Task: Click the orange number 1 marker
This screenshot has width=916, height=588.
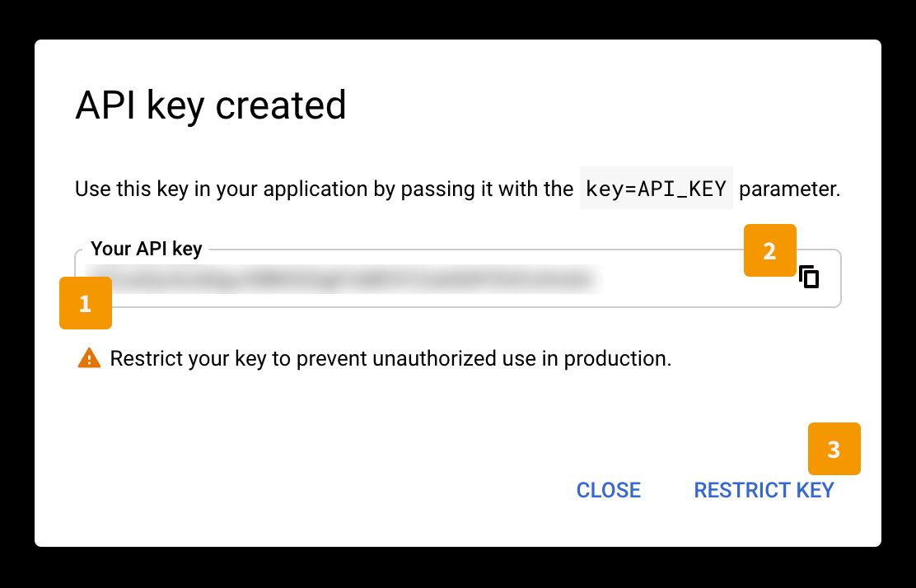Action: (x=86, y=303)
